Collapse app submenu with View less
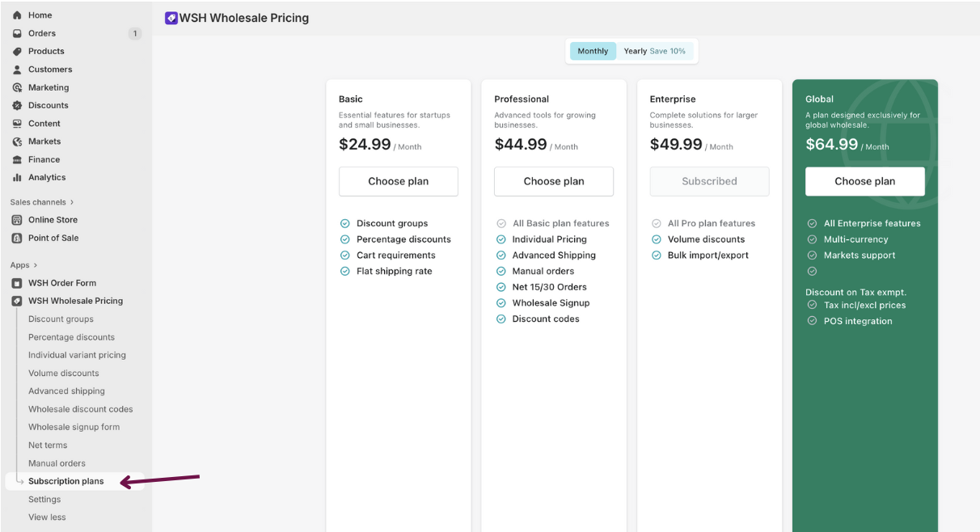The height and width of the screenshot is (532, 980). [47, 517]
